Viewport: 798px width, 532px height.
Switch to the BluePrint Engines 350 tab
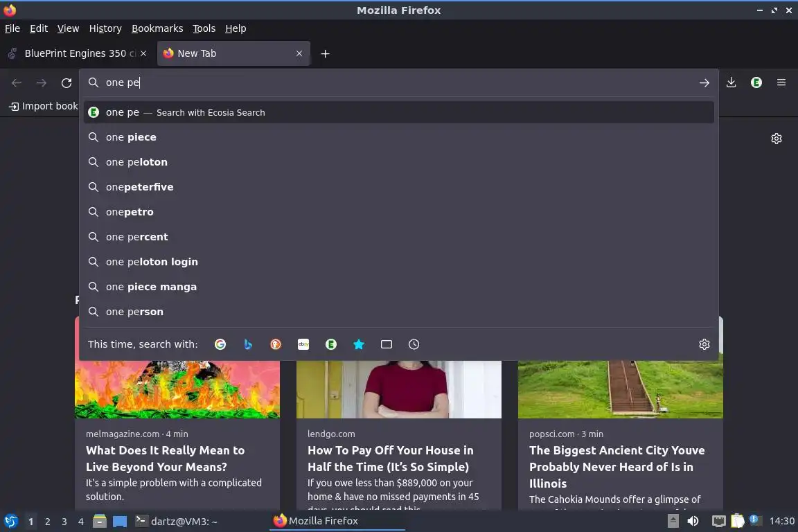[x=78, y=53]
